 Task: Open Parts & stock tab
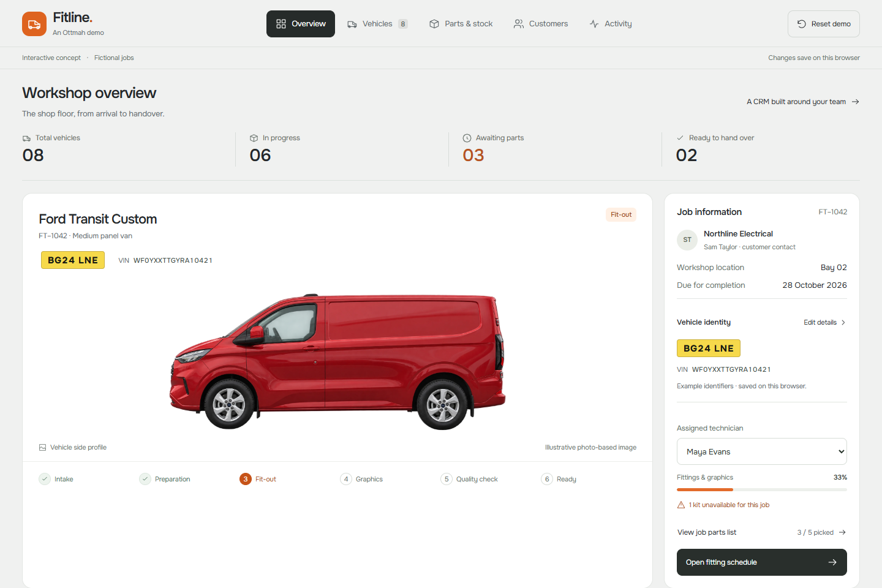461,24
